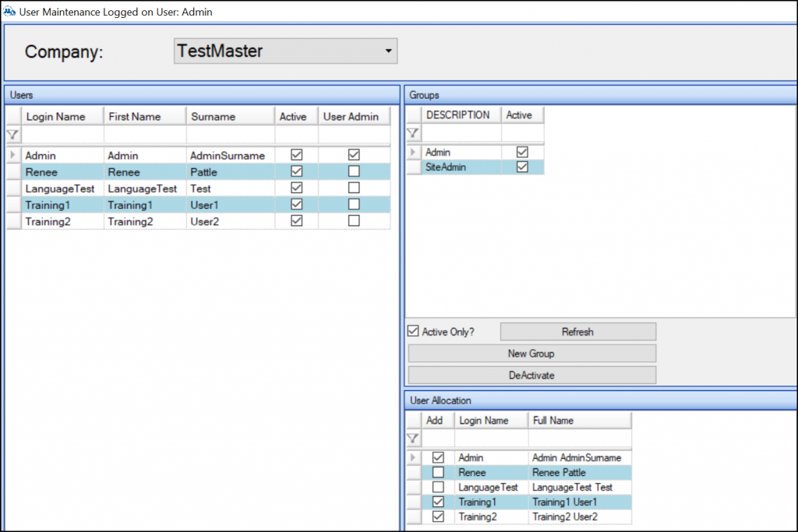Click the Refresh button

(x=577, y=332)
